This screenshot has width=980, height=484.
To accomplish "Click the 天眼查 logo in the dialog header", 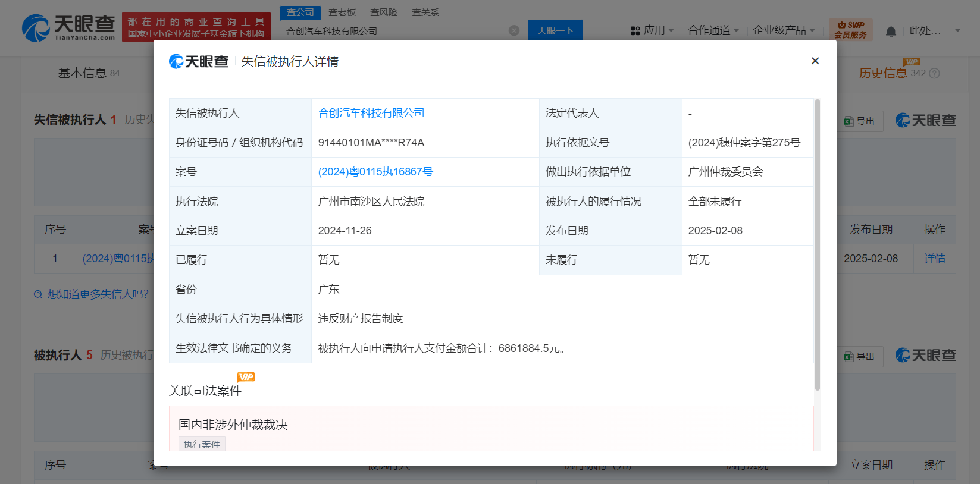I will [199, 61].
